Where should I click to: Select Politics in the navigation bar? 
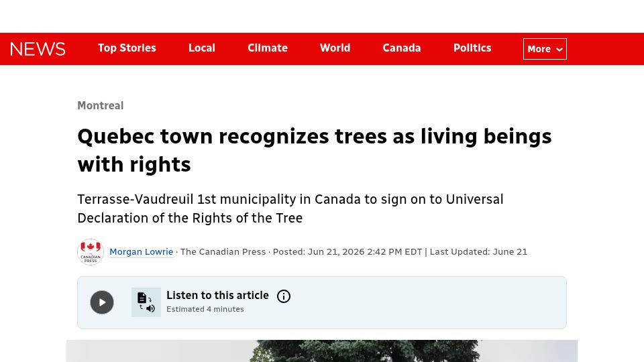point(472,48)
